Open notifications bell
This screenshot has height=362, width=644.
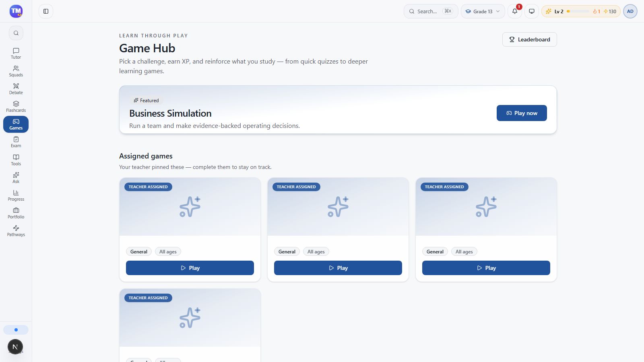click(x=515, y=11)
